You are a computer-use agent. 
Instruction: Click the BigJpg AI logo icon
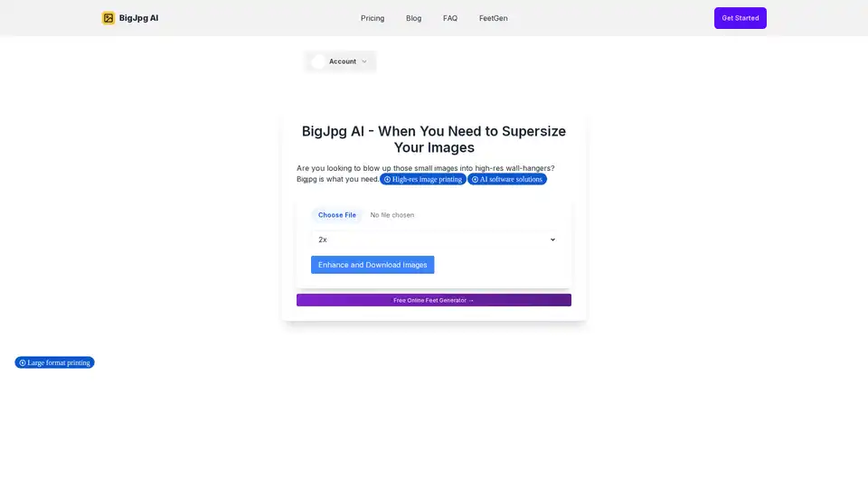108,18
